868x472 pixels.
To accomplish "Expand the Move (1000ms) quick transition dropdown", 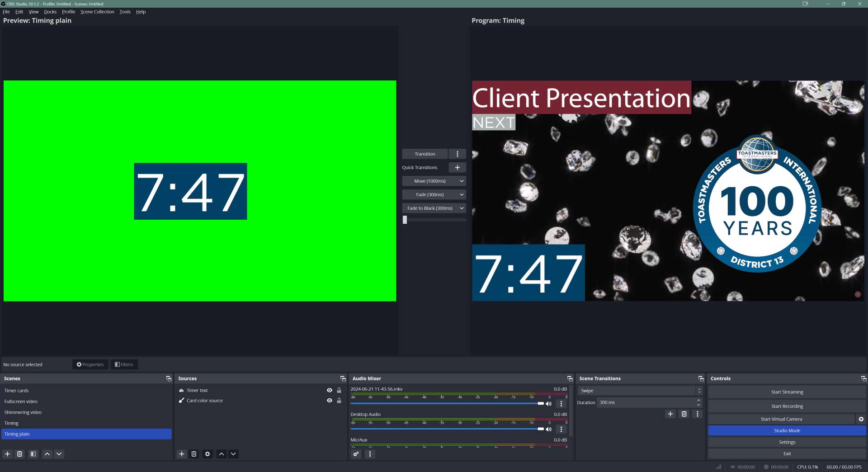I will coord(462,181).
